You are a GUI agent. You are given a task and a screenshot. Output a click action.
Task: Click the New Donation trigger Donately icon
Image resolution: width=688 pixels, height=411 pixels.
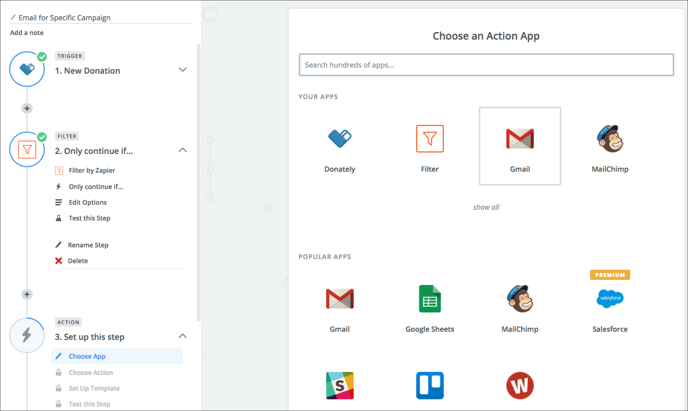[x=27, y=69]
